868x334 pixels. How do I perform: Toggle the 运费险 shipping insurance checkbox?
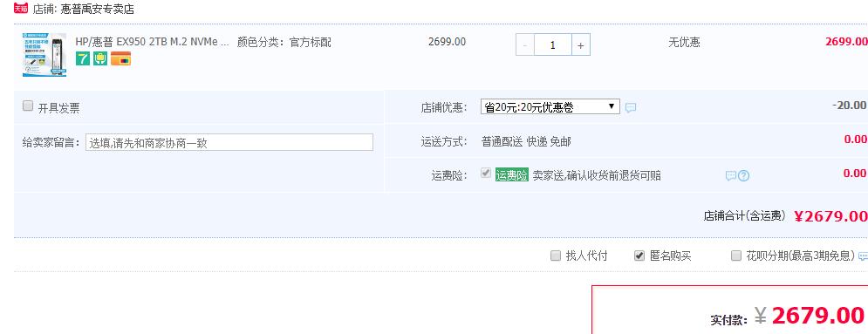click(x=486, y=174)
